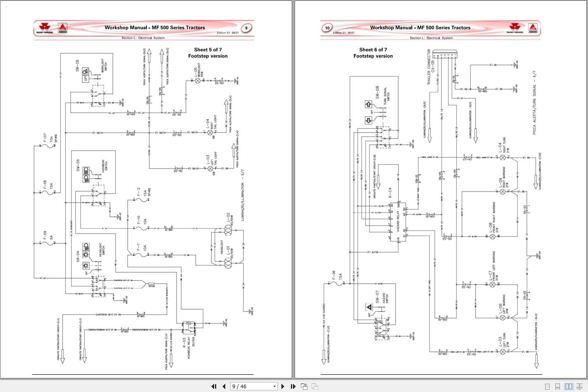Enable continuous scrolling page view

(x=557, y=387)
